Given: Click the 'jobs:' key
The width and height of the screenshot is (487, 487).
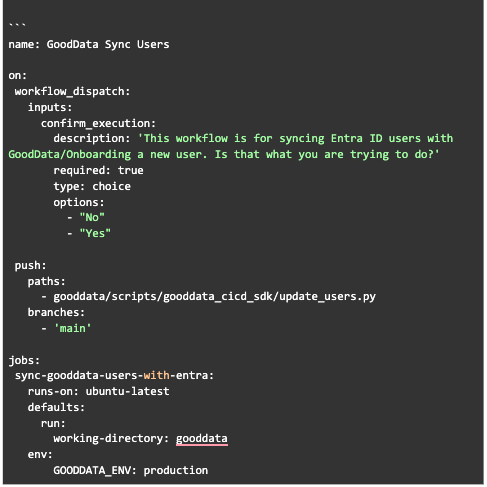Looking at the screenshot, I should point(24,360).
